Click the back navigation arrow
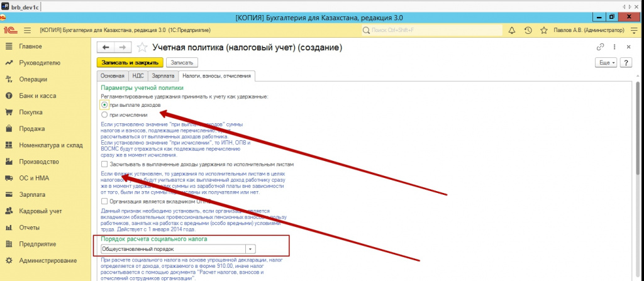The height and width of the screenshot is (281, 644). pyautogui.click(x=106, y=47)
